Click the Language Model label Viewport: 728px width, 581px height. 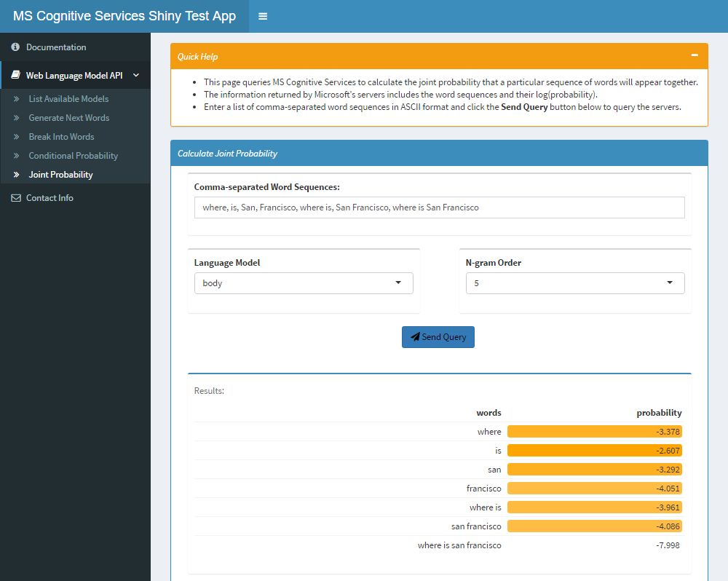coord(227,263)
